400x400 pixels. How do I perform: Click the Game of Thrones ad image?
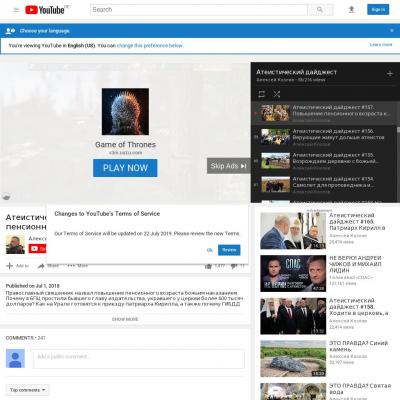point(125,111)
